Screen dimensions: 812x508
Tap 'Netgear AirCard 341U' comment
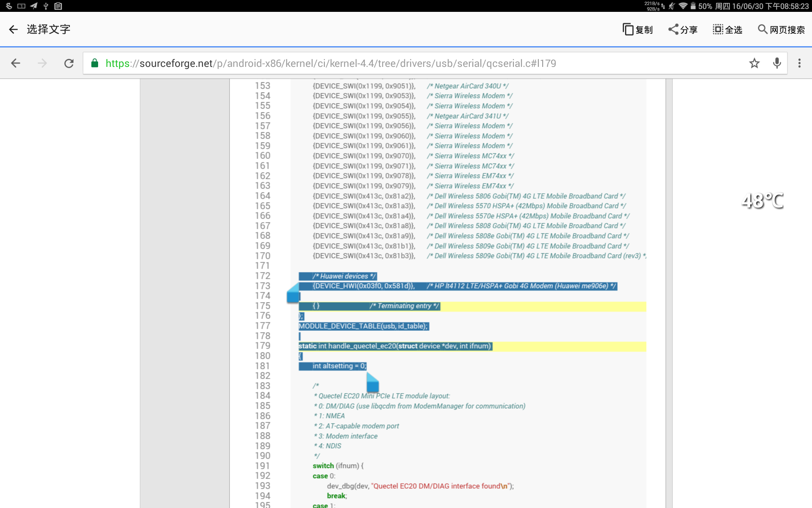(x=468, y=116)
